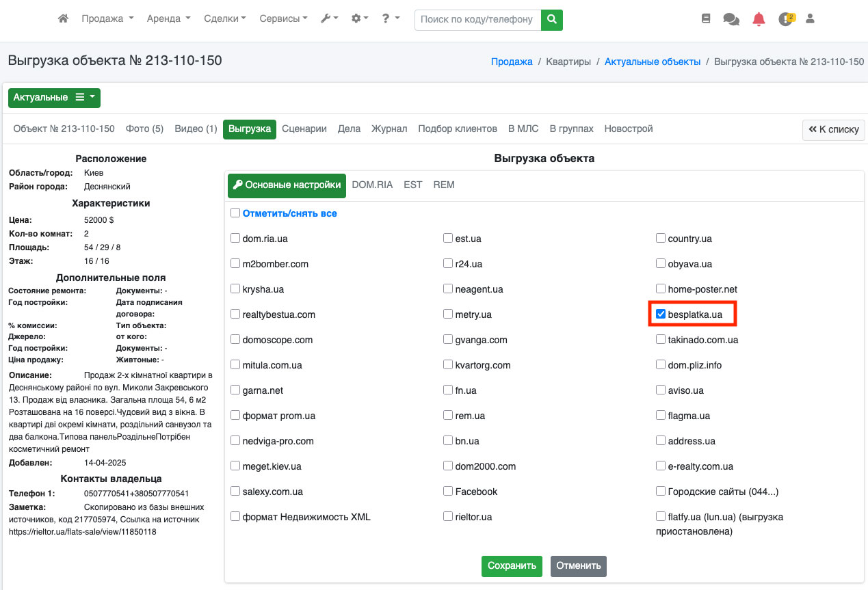Focus the code/phone search field
Viewport: 868px width, 590px height.
click(x=477, y=20)
